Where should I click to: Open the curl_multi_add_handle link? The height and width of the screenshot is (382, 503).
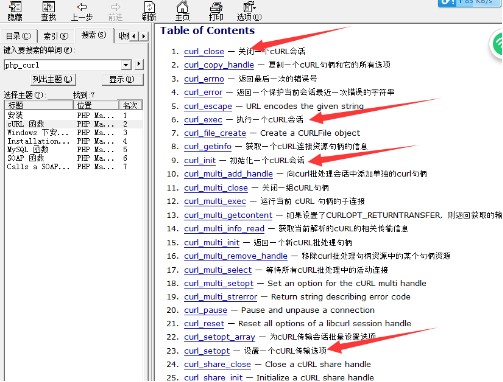pyautogui.click(x=228, y=174)
